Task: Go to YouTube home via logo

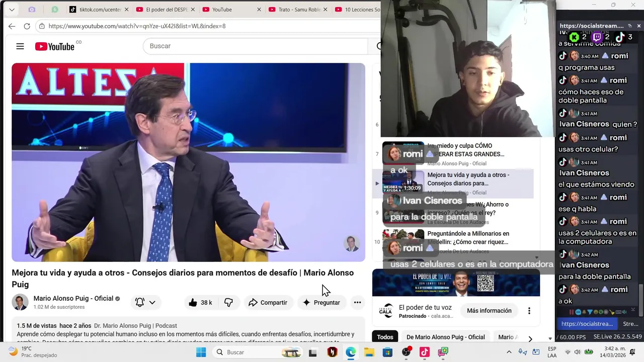Action: [55, 46]
